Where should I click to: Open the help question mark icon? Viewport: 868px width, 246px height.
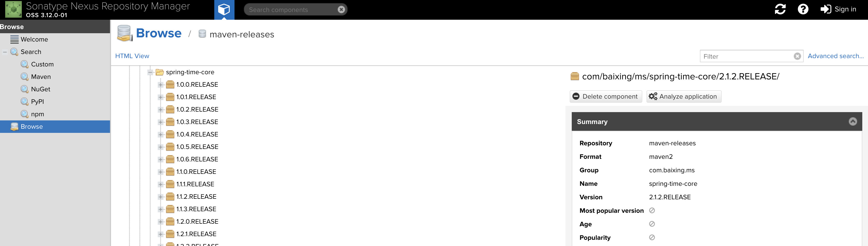(x=803, y=9)
